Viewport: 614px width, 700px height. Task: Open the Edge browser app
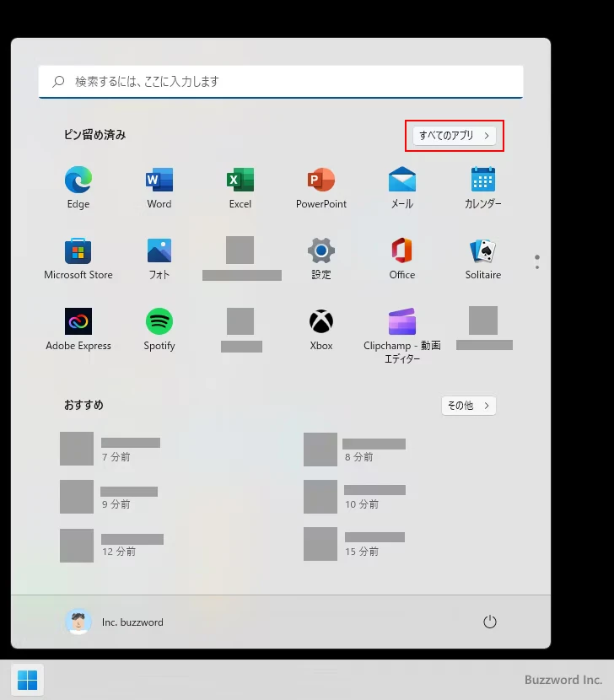tap(78, 187)
